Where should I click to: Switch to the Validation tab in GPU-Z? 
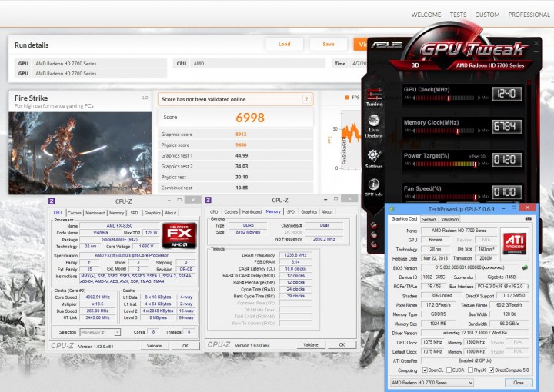click(450, 220)
